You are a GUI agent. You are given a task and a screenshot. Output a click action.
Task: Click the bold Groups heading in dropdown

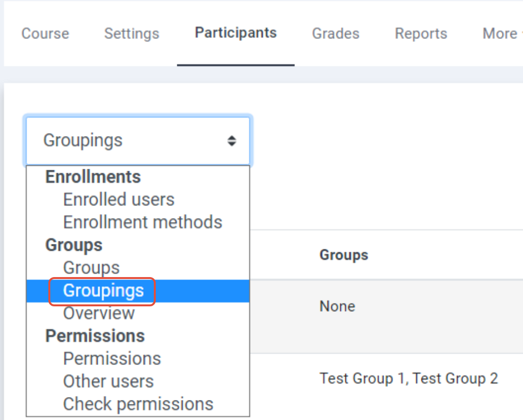pos(74,245)
